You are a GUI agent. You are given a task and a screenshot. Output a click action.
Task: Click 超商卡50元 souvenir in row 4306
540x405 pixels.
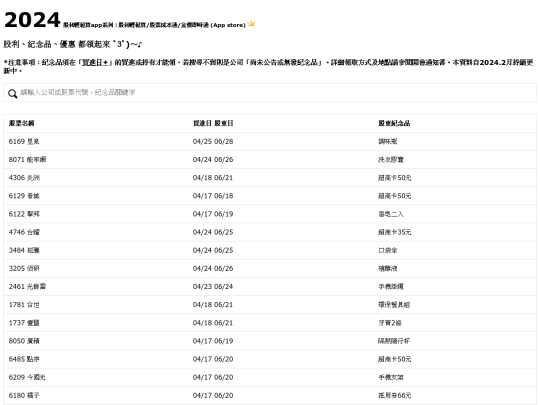click(395, 178)
